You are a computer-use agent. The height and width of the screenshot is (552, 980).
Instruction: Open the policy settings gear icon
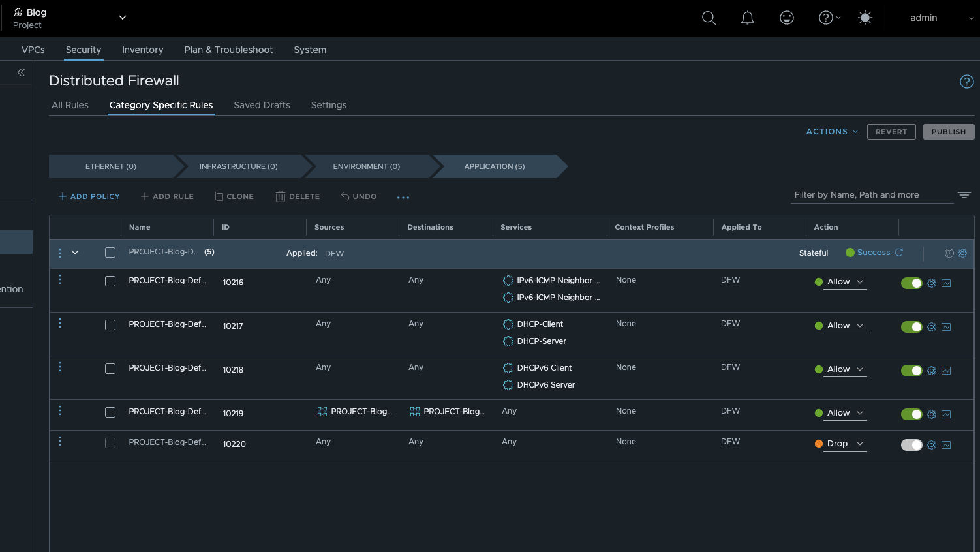[x=962, y=253]
